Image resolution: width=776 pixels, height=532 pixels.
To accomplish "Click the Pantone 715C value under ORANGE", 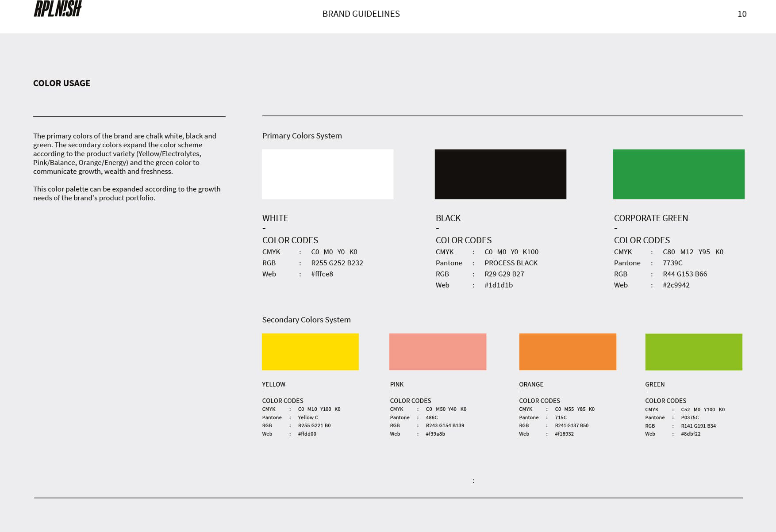I will click(x=560, y=417).
